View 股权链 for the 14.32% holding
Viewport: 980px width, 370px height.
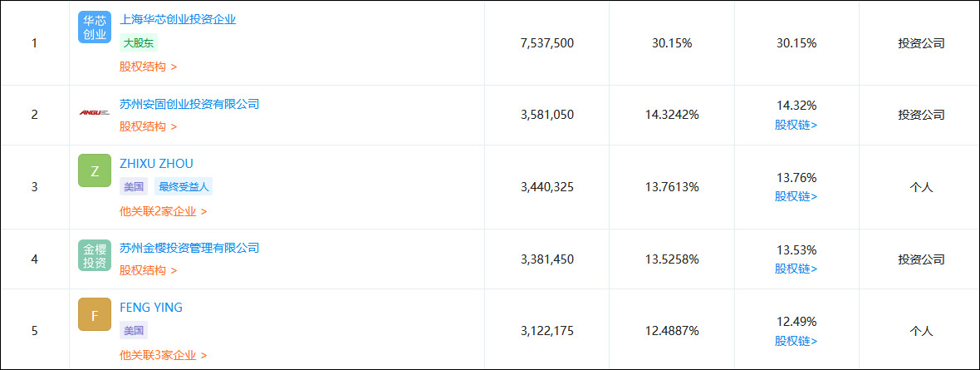point(796,125)
